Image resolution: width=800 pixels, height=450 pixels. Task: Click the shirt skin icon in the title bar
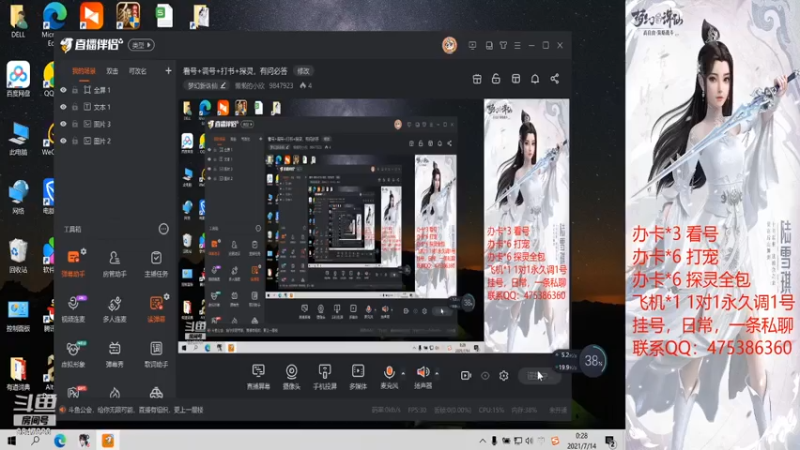pos(503,45)
